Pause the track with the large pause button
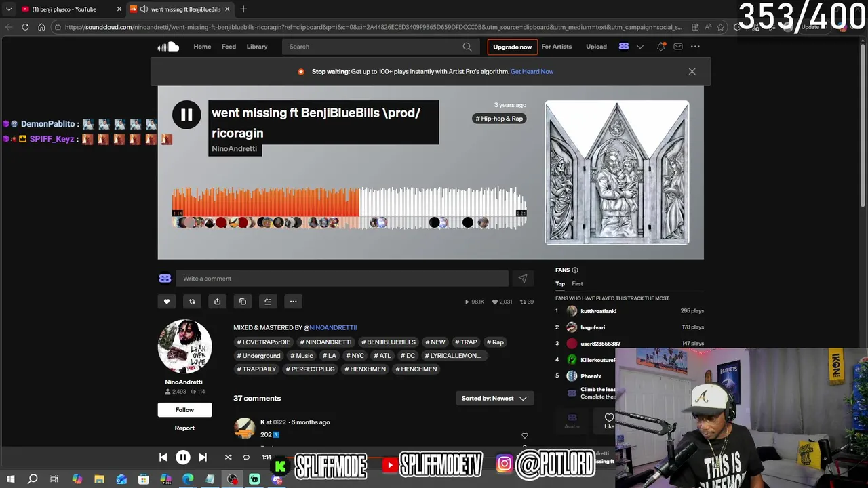The image size is (868, 488). tap(186, 115)
